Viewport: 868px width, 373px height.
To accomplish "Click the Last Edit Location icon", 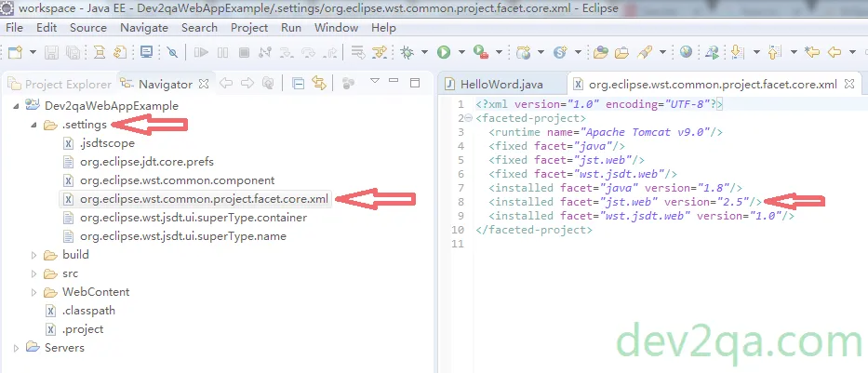I will (x=812, y=53).
